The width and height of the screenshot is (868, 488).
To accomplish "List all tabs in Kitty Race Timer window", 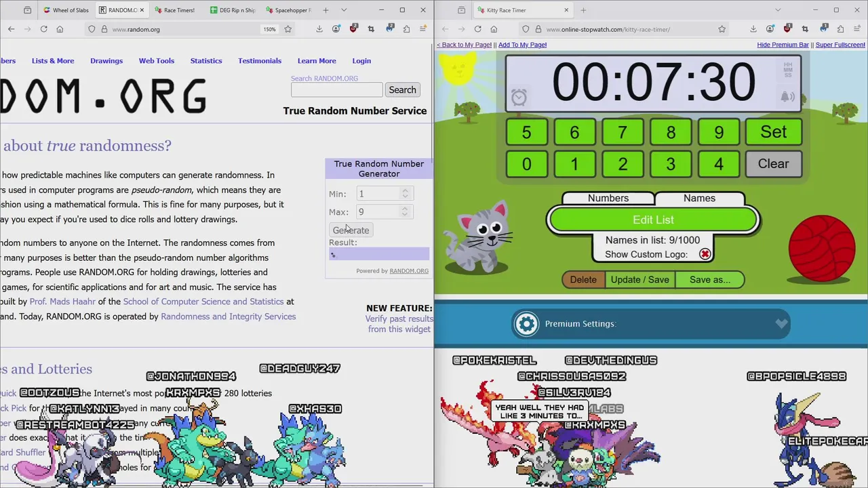I will coord(778,10).
